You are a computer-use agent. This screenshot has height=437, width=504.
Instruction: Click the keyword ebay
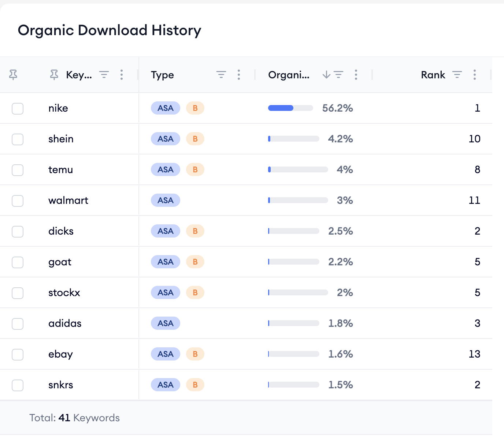tap(60, 355)
